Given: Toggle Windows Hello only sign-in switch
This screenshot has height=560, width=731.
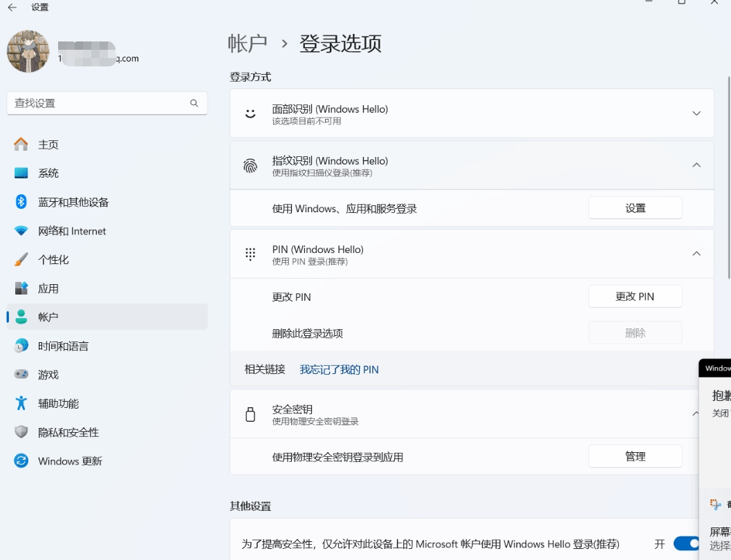Looking at the screenshot, I should (x=686, y=543).
